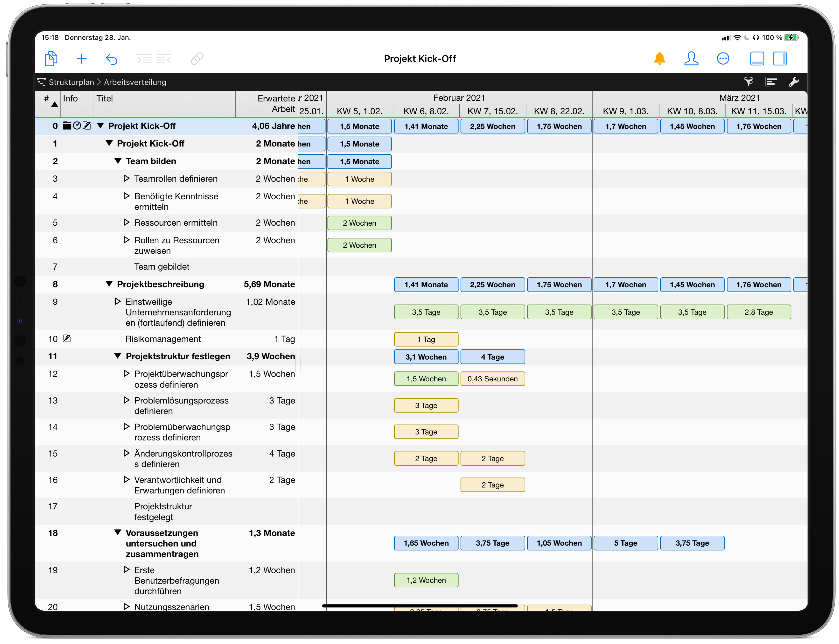Image resolution: width=839 pixels, height=644 pixels.
Task: Open the documents browser icon
Action: point(51,59)
